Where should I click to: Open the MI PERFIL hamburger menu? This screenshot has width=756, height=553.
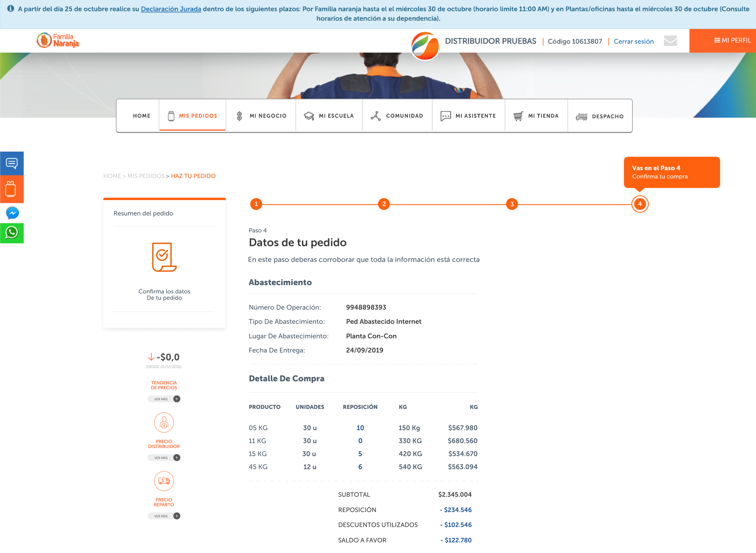(x=723, y=41)
